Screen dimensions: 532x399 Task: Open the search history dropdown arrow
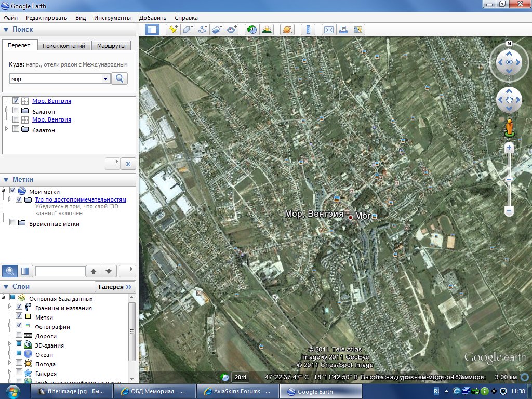[x=105, y=79]
